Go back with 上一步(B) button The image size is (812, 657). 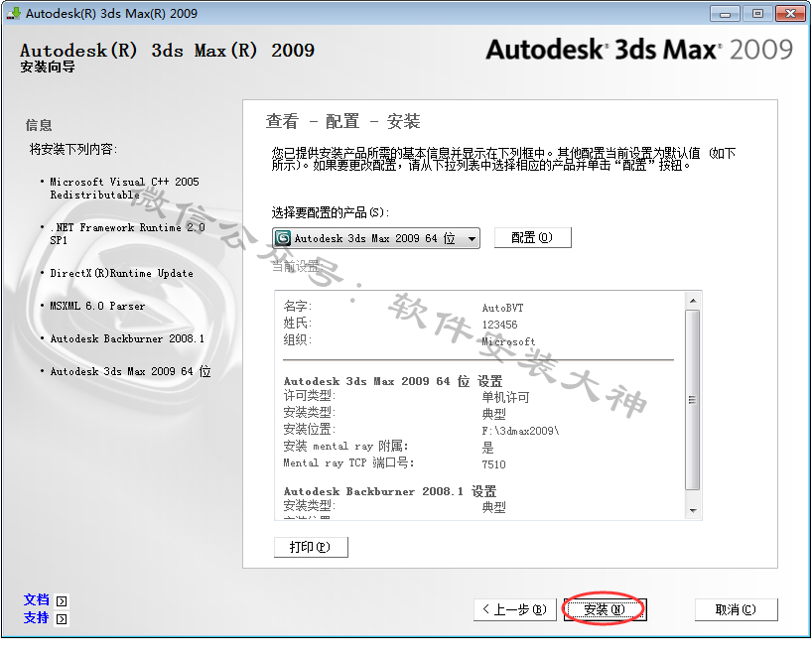(515, 609)
